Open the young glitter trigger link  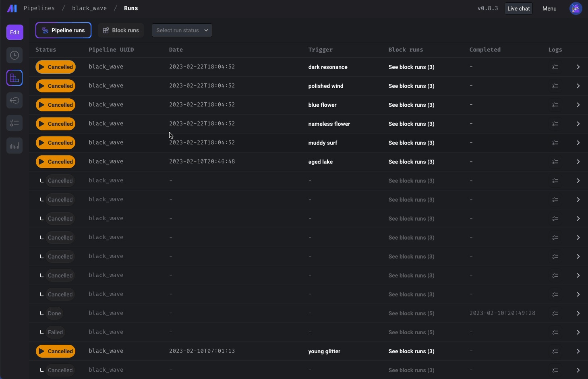[324, 351]
